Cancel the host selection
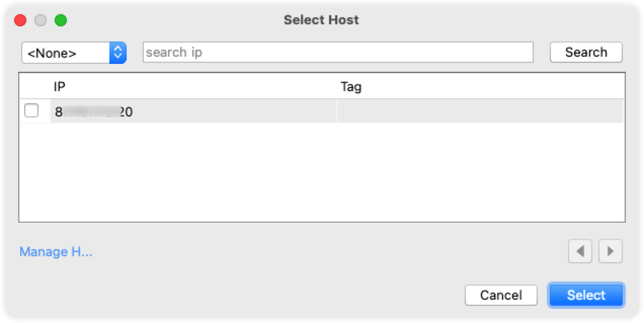The width and height of the screenshot is (644, 323). (501, 295)
